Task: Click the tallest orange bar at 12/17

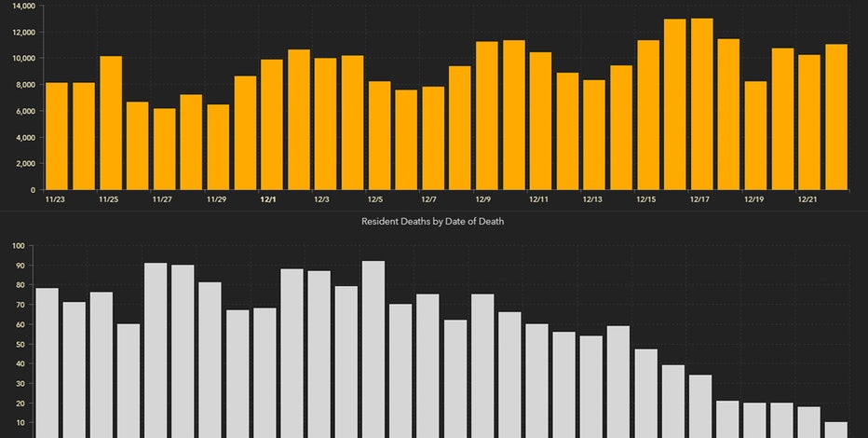Action: pos(702,104)
